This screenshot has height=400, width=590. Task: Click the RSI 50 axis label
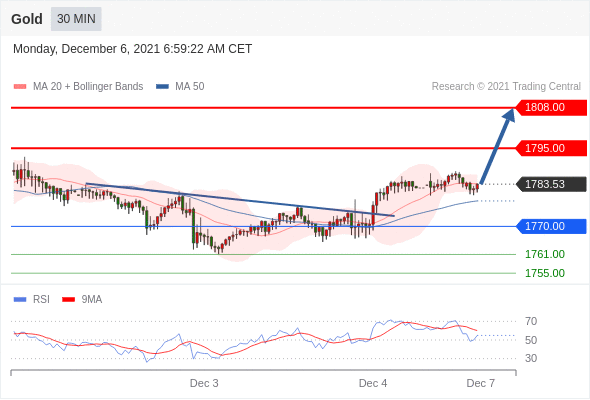(x=531, y=340)
